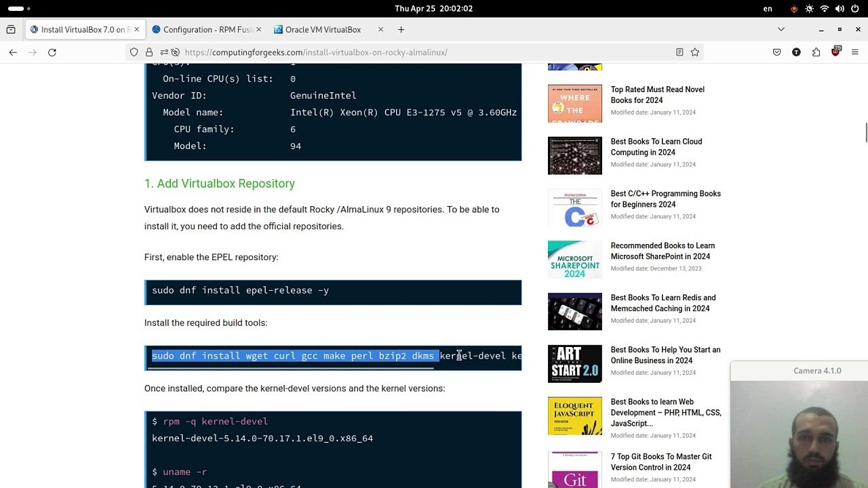
Task: Click the Microsoft SharePoint 2024 thumbnail
Action: pyautogui.click(x=574, y=260)
